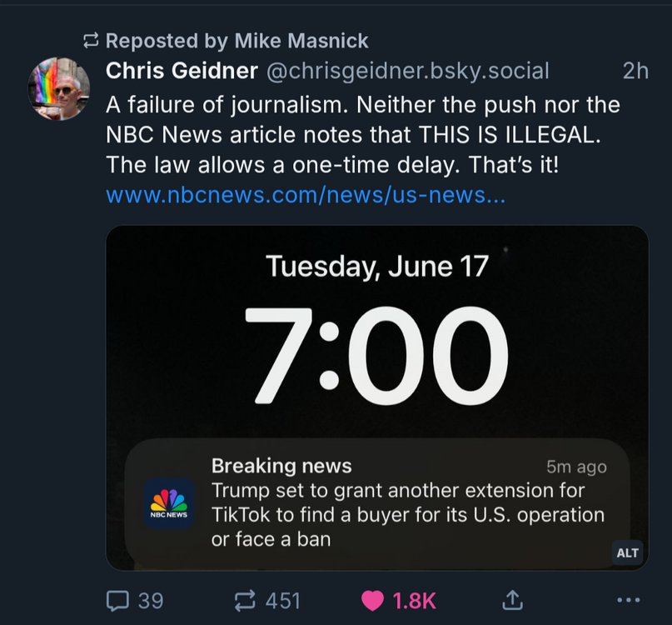Click the small repost icon above the post

tap(92, 40)
